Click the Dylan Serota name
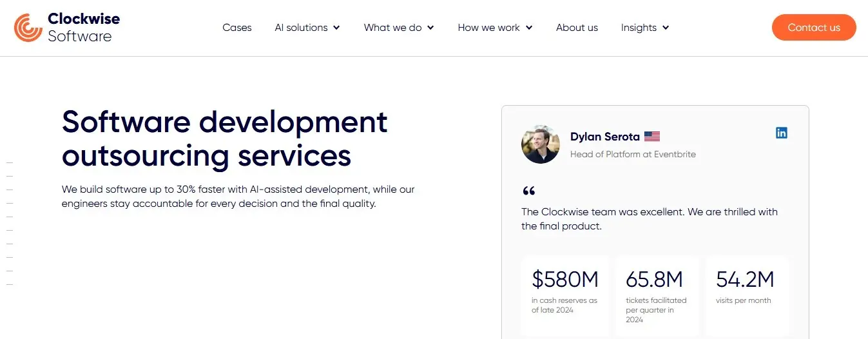868x339 pixels. [x=605, y=137]
